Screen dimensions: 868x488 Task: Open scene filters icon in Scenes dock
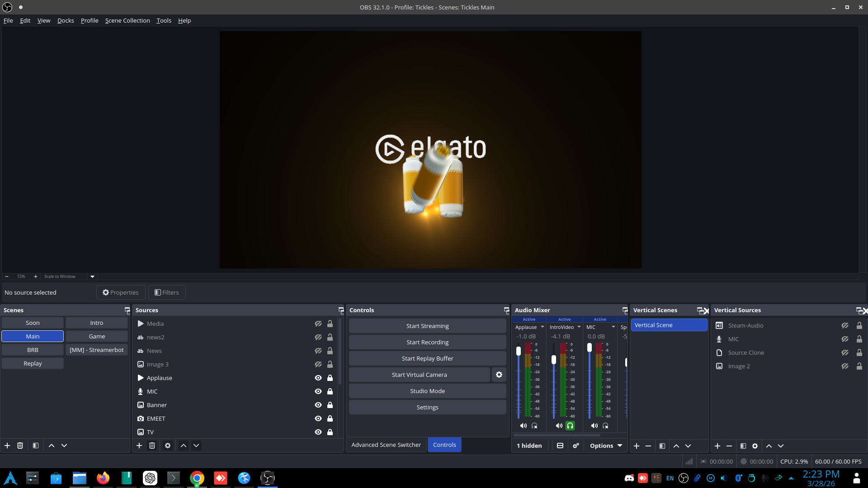tap(36, 446)
